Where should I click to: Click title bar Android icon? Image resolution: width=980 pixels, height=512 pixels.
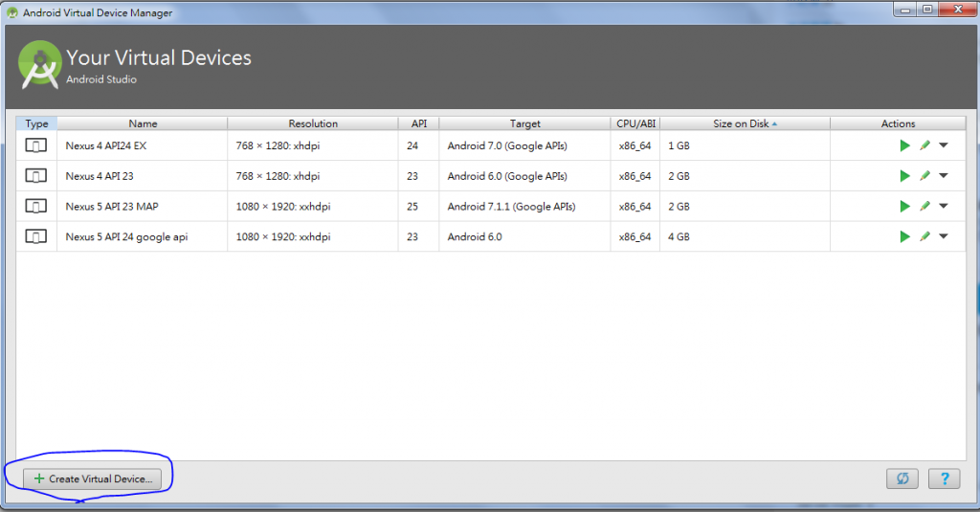tap(11, 12)
